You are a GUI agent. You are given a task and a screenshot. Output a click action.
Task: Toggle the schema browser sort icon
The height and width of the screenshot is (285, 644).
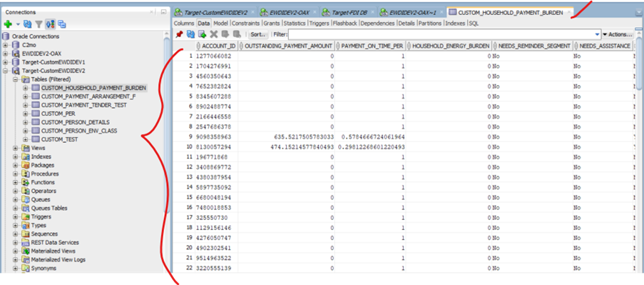coord(51,24)
